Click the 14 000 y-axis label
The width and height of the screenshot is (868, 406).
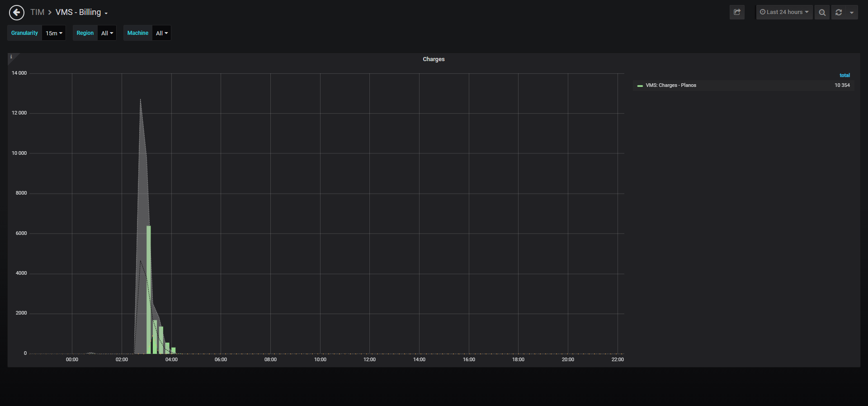coord(19,73)
